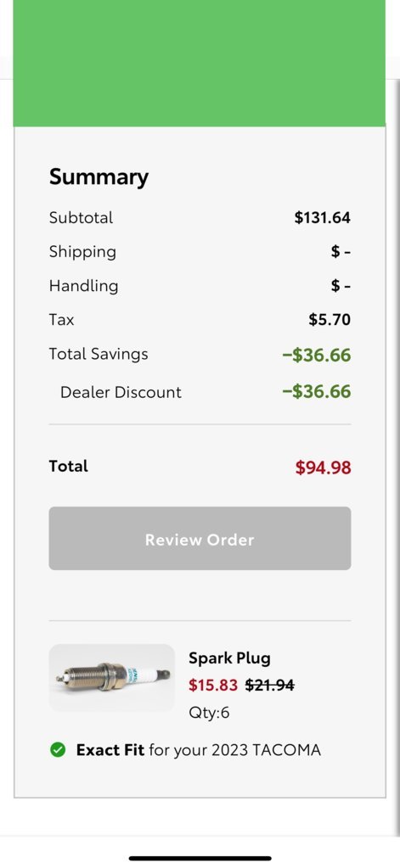Tap the Total $94.98 amount

coord(323,468)
